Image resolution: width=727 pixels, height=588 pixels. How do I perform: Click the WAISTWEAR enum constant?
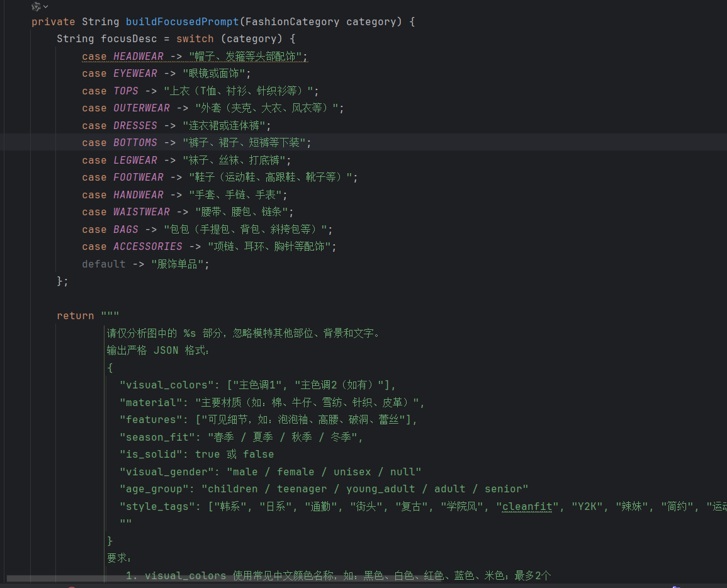[x=142, y=212]
